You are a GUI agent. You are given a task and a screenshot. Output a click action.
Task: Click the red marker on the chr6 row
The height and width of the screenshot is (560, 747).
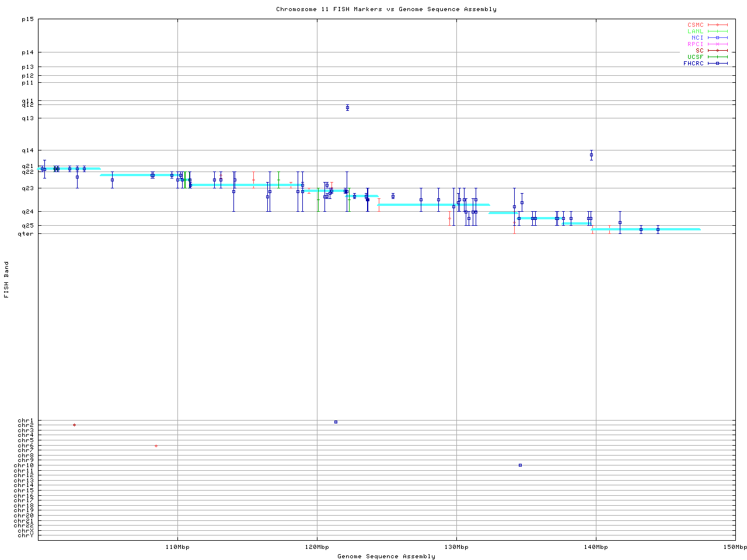[x=156, y=446]
